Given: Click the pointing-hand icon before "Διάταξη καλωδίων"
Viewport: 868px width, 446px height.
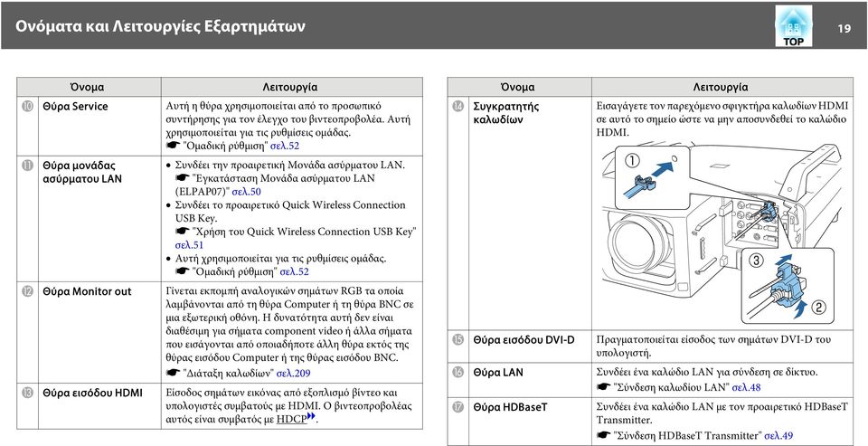Looking at the screenshot, I should click(174, 373).
